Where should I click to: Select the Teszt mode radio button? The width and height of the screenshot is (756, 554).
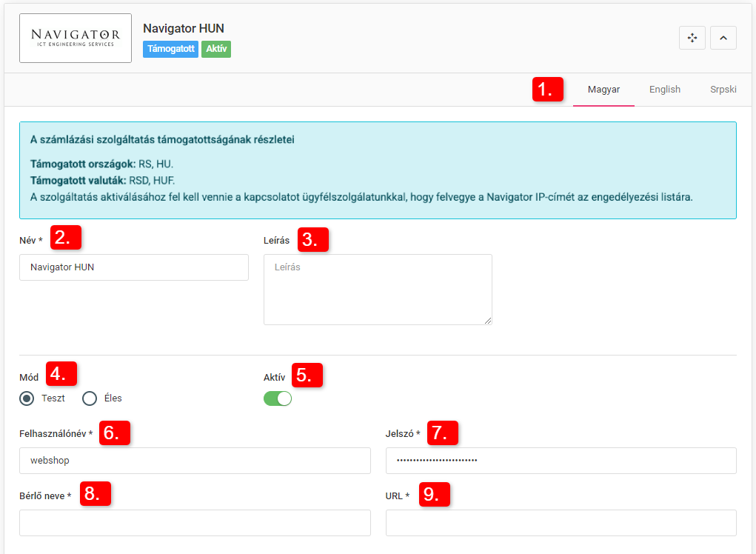click(x=27, y=398)
